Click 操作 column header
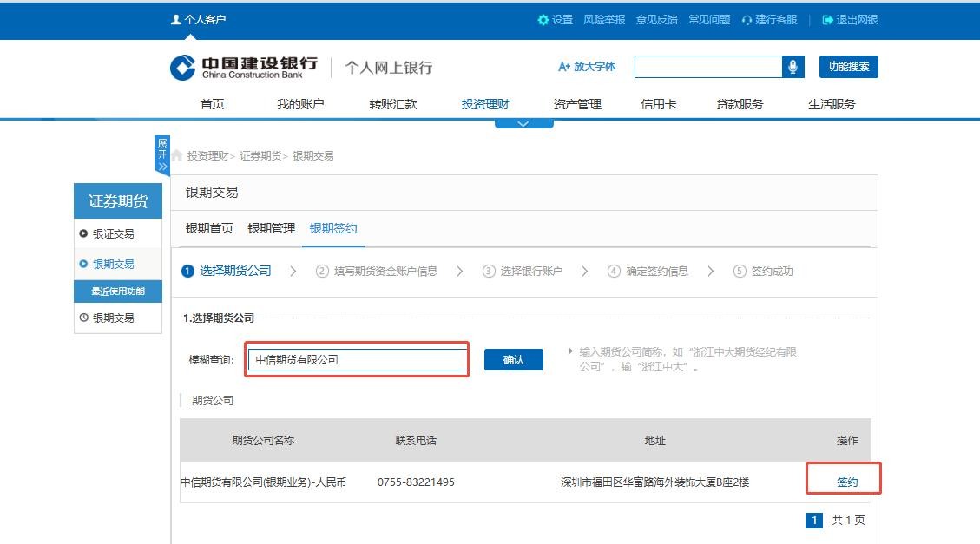 847,441
